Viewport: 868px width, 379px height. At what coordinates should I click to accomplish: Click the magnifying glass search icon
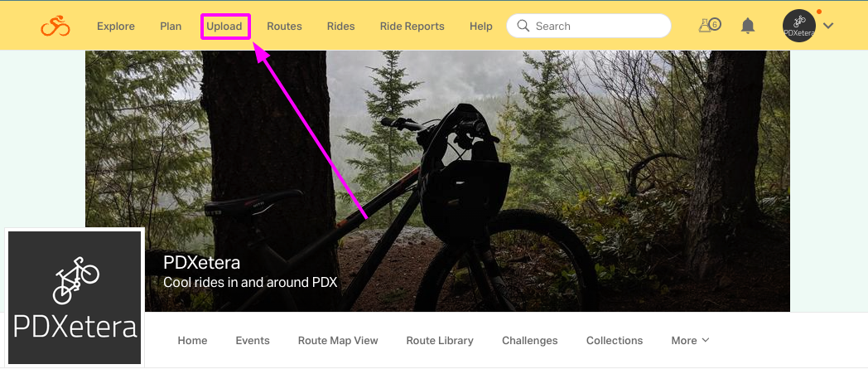pos(523,26)
